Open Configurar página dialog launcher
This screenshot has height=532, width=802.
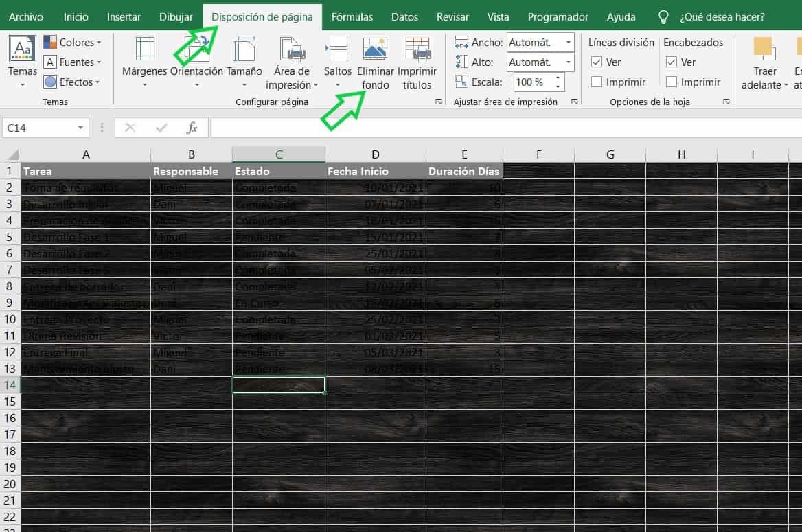pyautogui.click(x=438, y=102)
